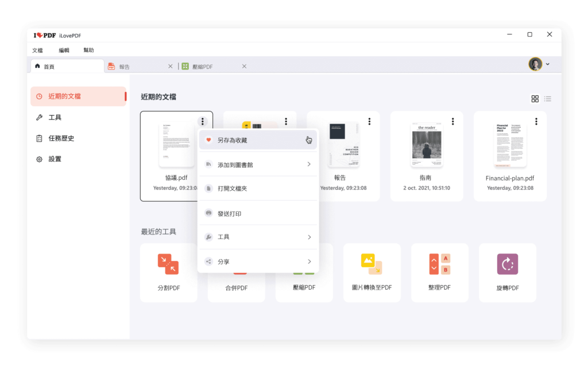Choose 發送打印 in the context menu
This screenshot has height=369, width=588.
(x=258, y=213)
